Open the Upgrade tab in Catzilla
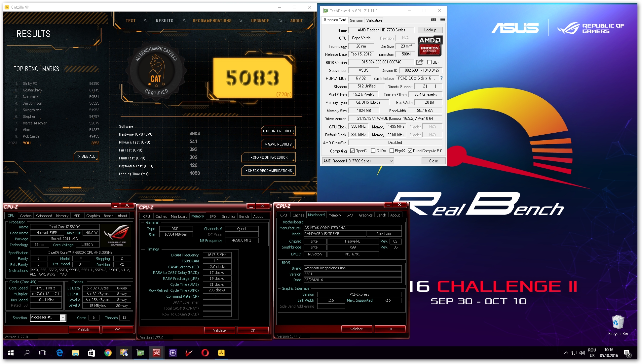The height and width of the screenshot is (364, 642). (260, 21)
